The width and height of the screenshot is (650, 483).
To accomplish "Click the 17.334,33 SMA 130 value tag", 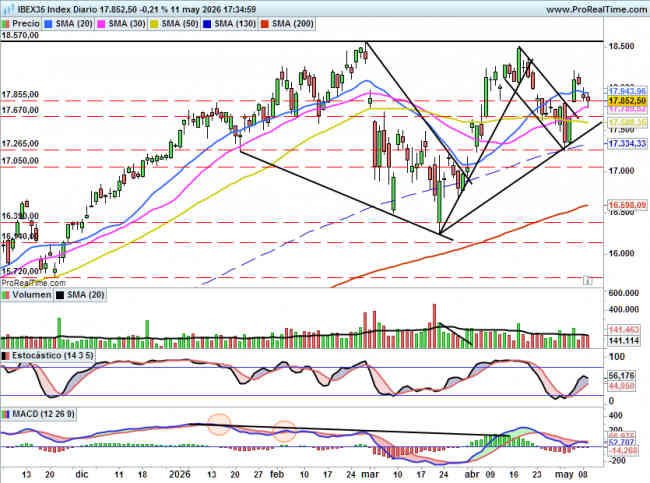I will click(x=627, y=144).
